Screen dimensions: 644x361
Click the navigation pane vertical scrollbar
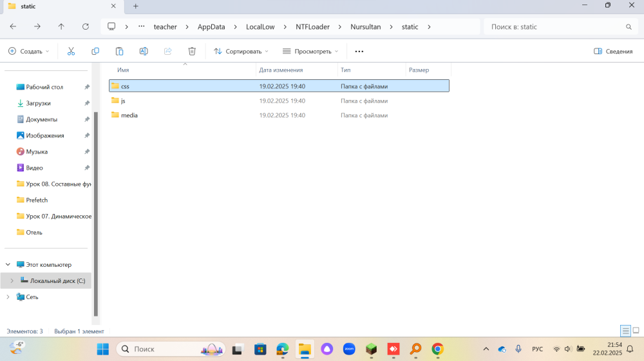point(96,214)
